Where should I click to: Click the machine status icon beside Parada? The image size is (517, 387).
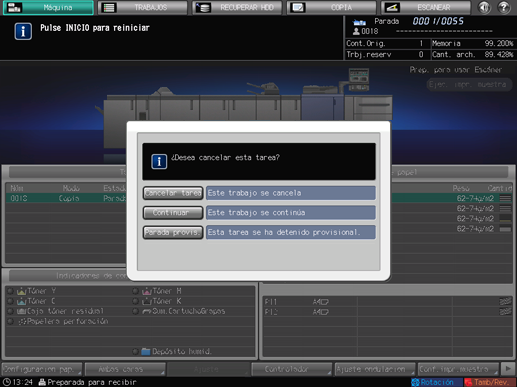(x=359, y=22)
